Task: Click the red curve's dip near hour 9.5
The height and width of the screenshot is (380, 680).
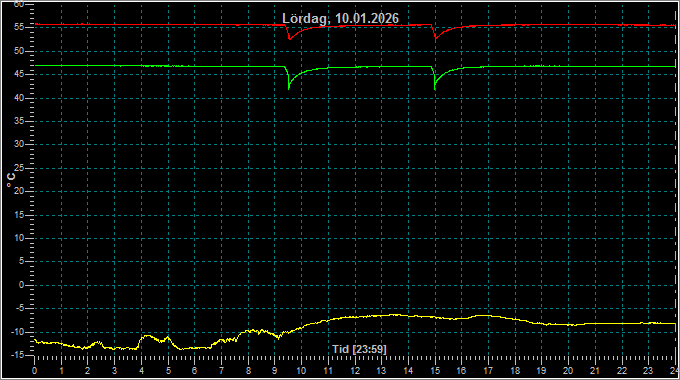Action: click(289, 39)
